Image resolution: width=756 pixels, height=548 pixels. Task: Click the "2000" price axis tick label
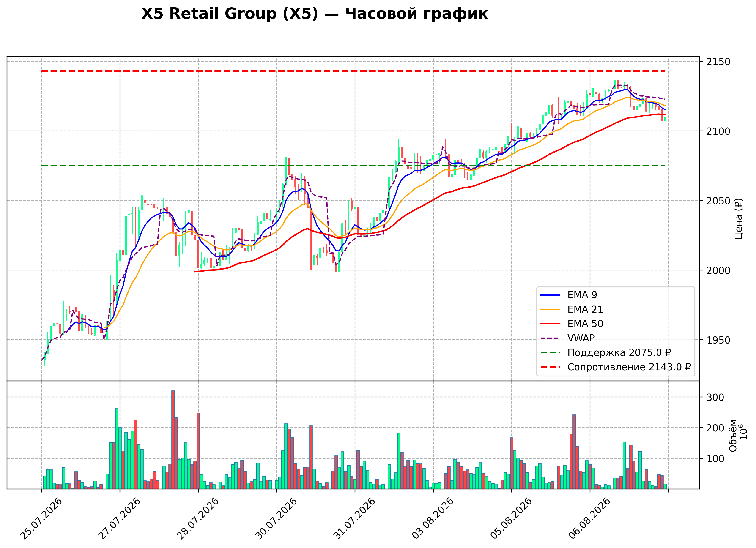pyautogui.click(x=718, y=270)
